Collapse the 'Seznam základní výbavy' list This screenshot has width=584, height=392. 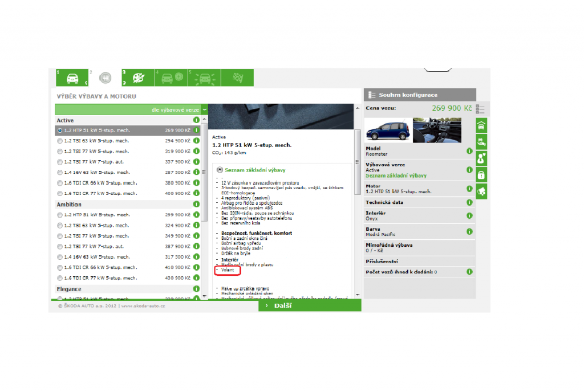[x=220, y=170]
